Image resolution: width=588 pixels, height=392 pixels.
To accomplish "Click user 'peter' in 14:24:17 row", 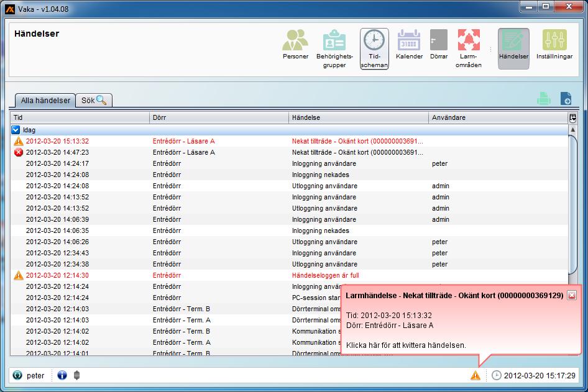I will (x=439, y=164).
